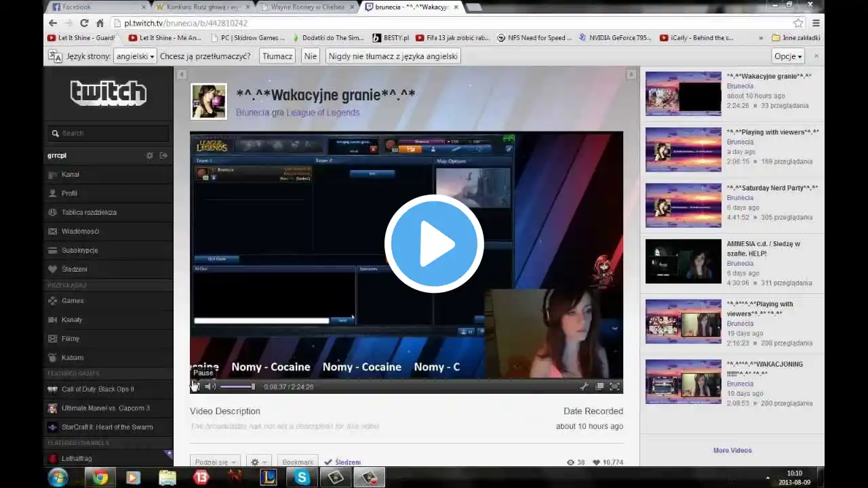
Task: Click Nigdy nie tłumacz z języka angielski
Action: pos(393,56)
